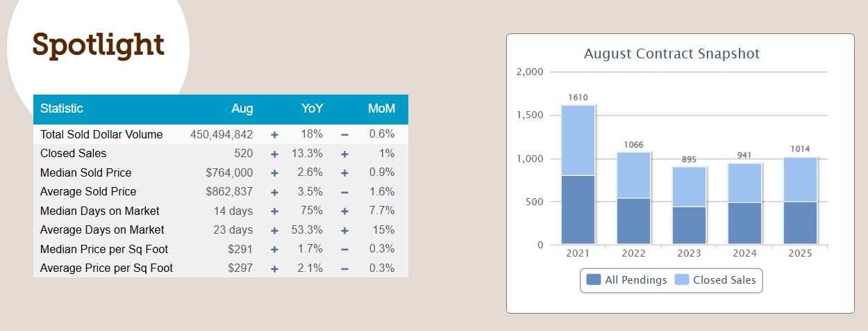
Task: Select the Statistic column header
Action: point(62,108)
